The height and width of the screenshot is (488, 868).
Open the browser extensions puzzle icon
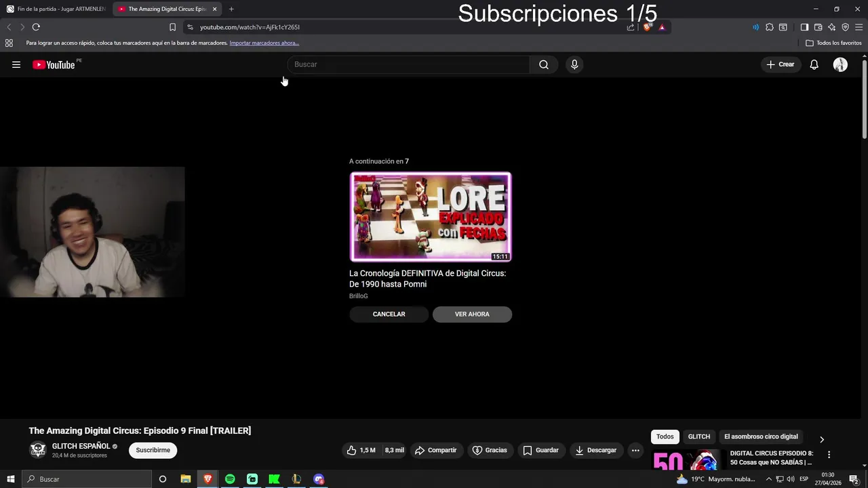point(770,27)
